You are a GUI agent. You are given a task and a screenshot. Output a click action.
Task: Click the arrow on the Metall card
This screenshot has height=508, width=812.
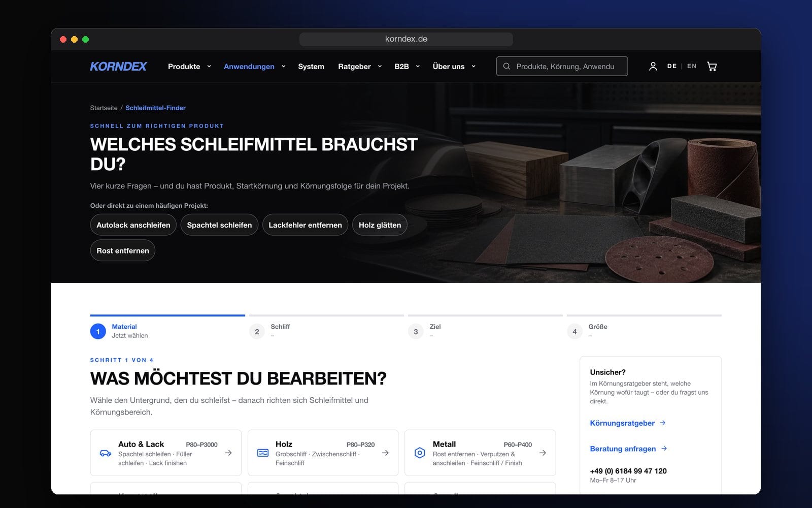[x=543, y=453]
